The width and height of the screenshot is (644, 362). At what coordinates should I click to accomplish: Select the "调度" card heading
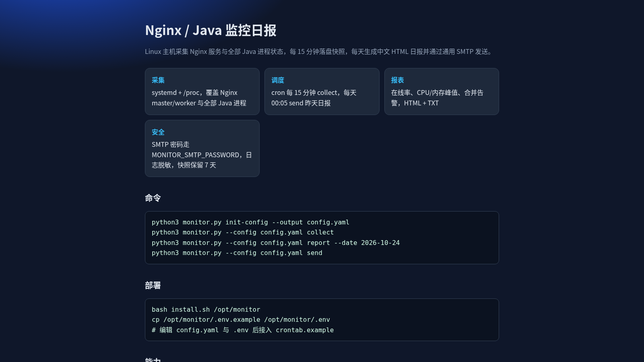[x=278, y=80]
